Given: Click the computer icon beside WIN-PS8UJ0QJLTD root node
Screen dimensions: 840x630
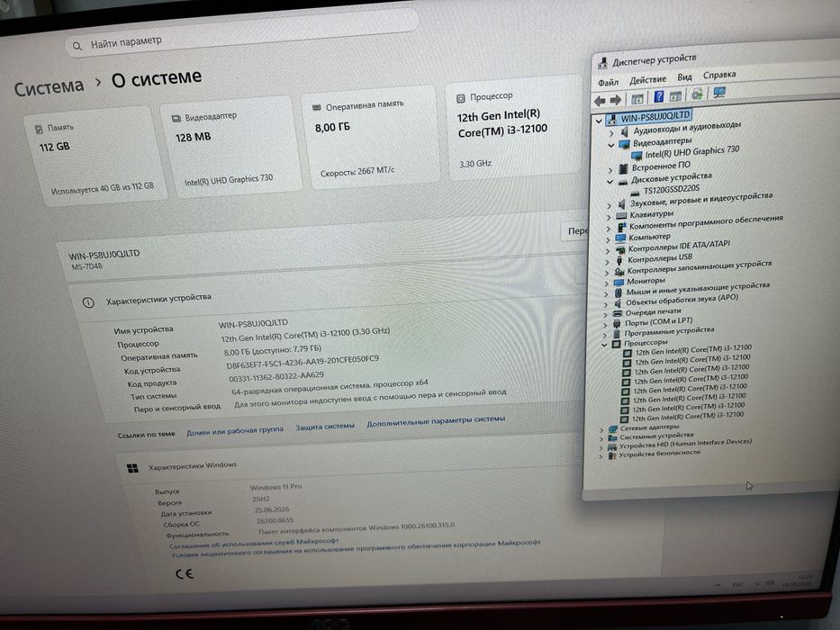Looking at the screenshot, I should coord(612,119).
